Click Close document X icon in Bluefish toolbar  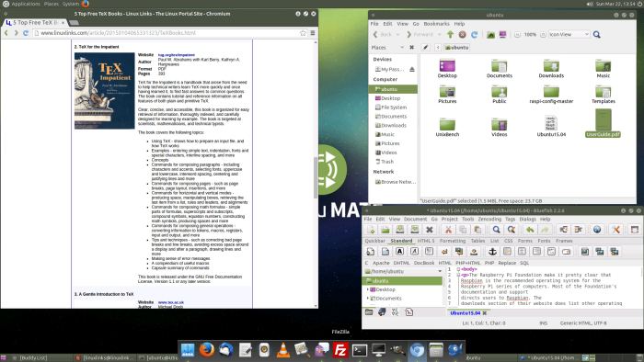click(x=430, y=230)
